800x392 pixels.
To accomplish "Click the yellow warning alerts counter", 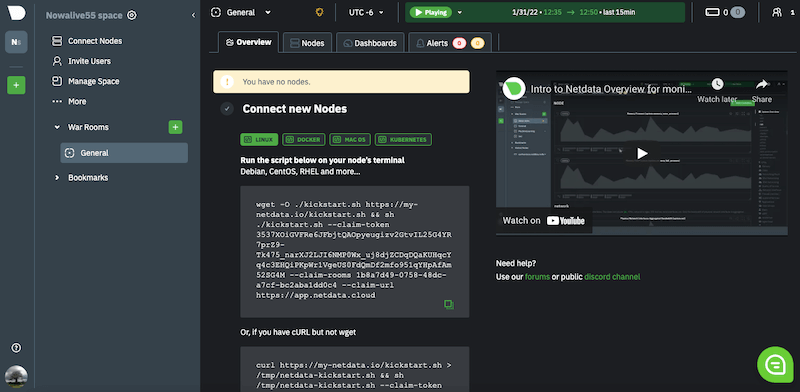I will 478,43.
